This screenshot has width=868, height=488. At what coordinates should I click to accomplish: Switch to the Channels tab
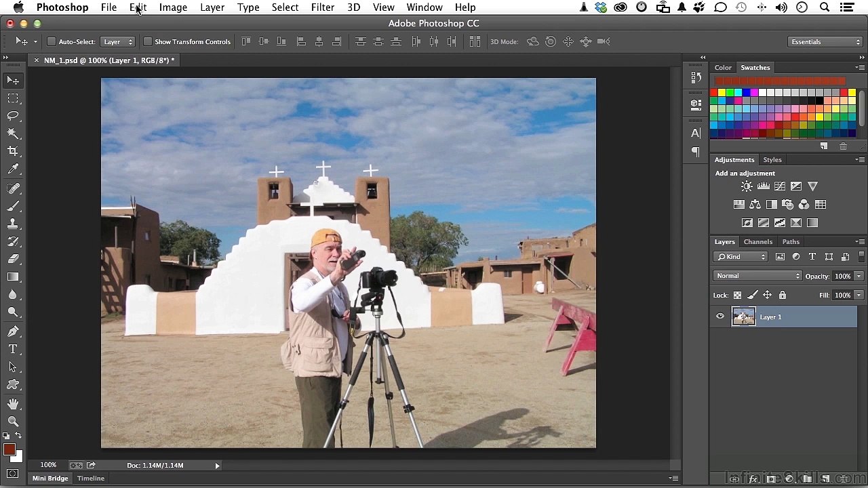point(758,242)
